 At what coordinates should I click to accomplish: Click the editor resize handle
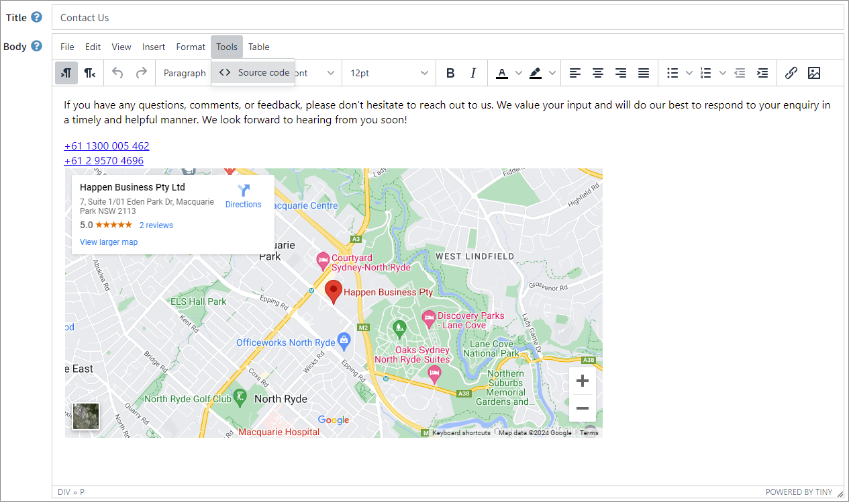(x=840, y=493)
